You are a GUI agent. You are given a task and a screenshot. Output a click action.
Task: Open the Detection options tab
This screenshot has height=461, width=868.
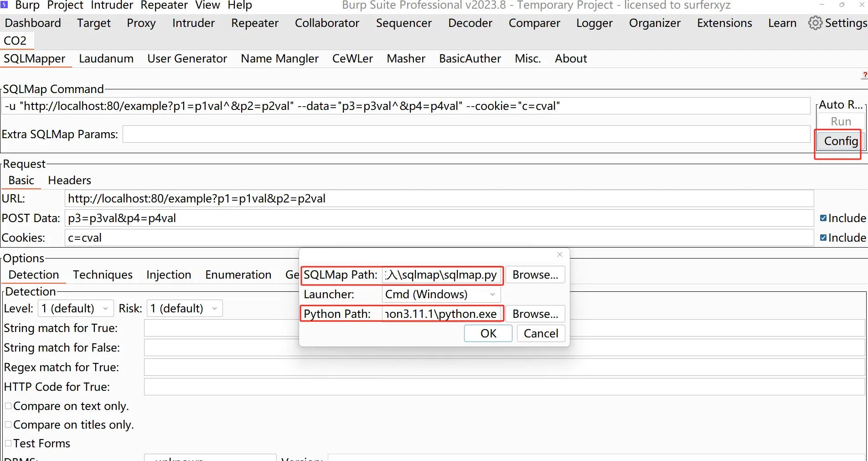34,275
